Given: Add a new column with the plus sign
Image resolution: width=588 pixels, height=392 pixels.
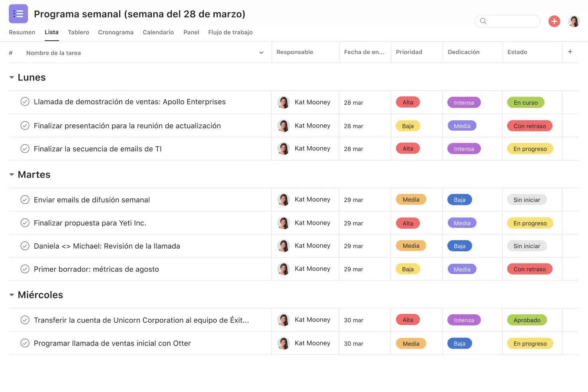Looking at the screenshot, I should click(570, 52).
